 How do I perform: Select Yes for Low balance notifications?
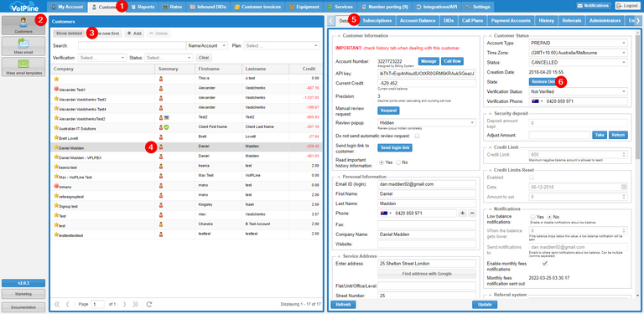click(x=532, y=217)
